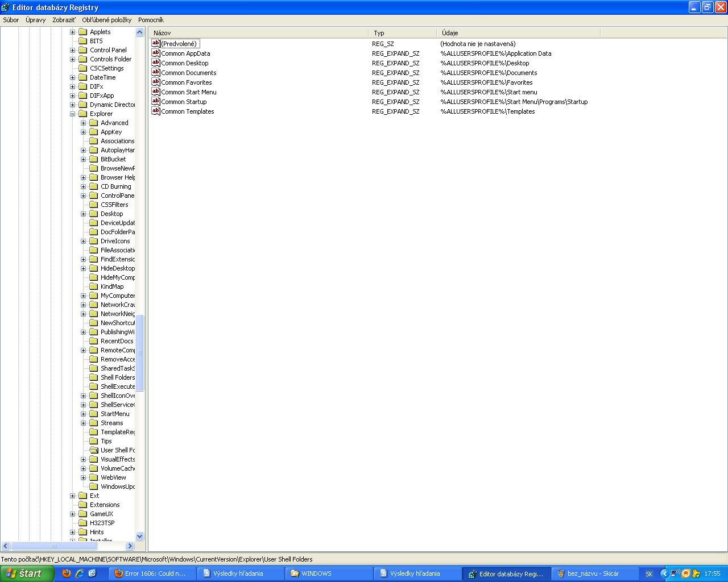
Task: Sort values by the Názov column
Action: (259, 33)
